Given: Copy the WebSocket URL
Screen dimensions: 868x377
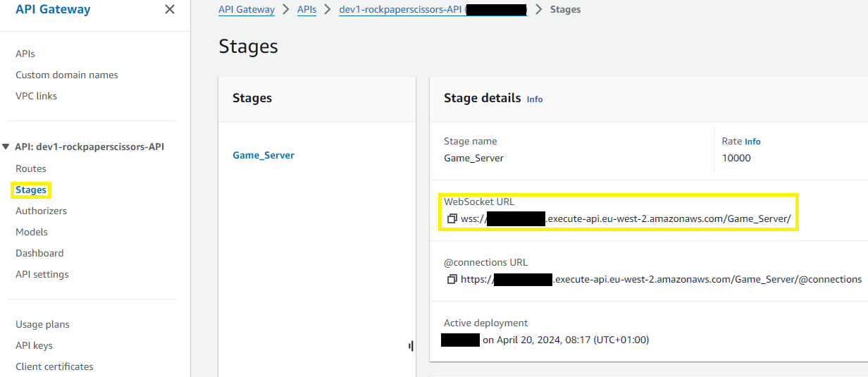Looking at the screenshot, I should [x=452, y=219].
